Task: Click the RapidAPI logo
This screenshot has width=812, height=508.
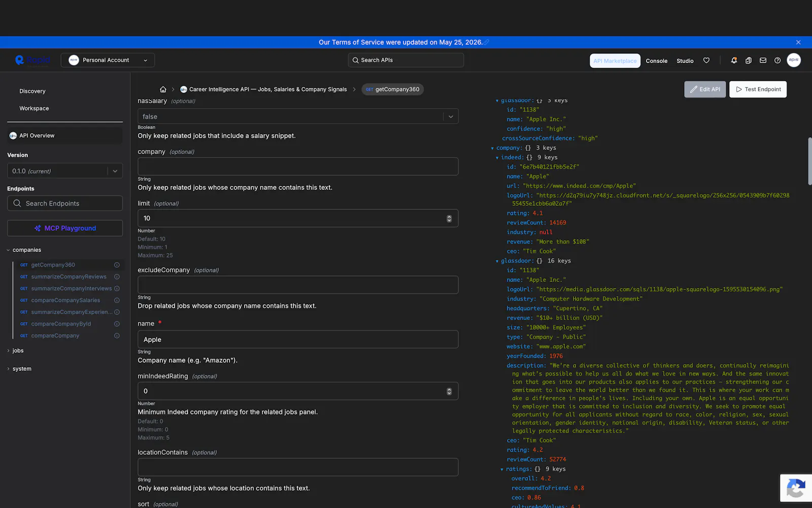Action: (x=32, y=60)
